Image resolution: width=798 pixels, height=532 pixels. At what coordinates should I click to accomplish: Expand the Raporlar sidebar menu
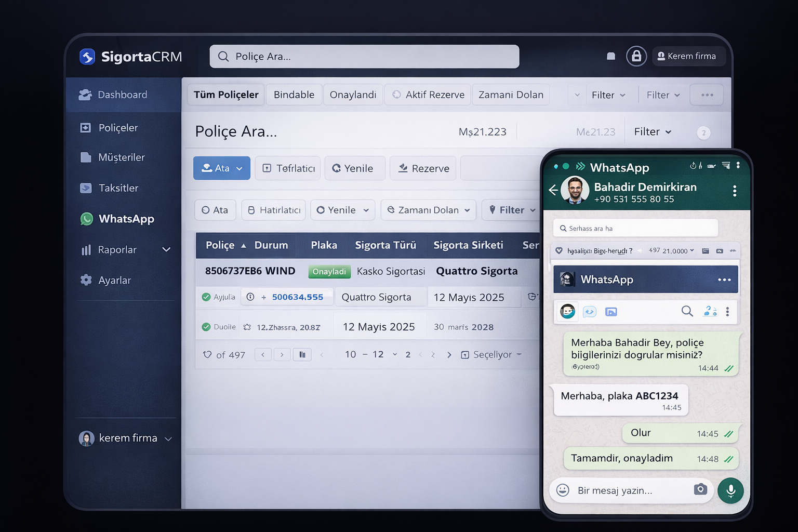pyautogui.click(x=166, y=249)
